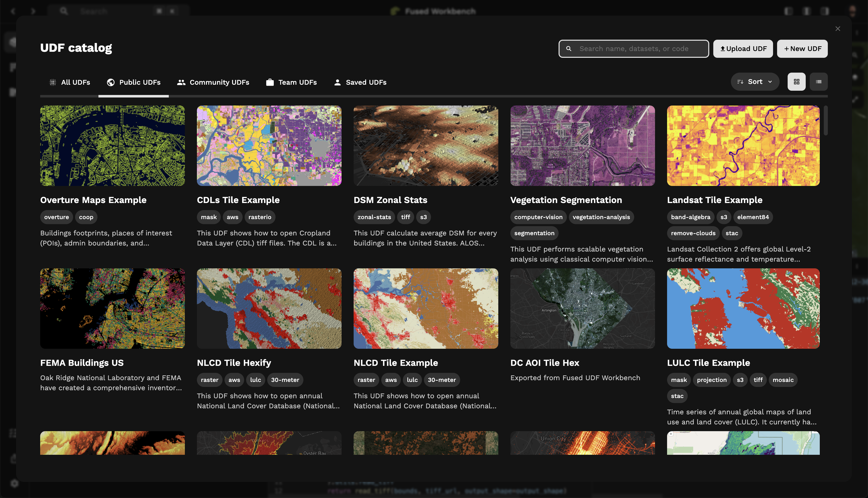Open Overture Maps Example thumbnail

click(113, 146)
